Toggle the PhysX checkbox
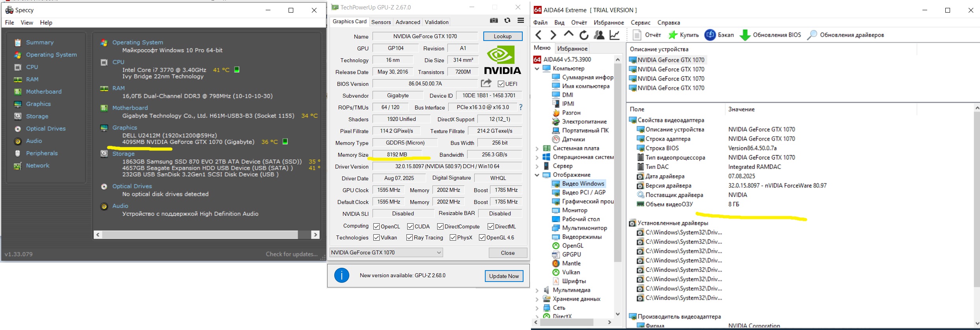The height and width of the screenshot is (330, 980). click(x=453, y=237)
